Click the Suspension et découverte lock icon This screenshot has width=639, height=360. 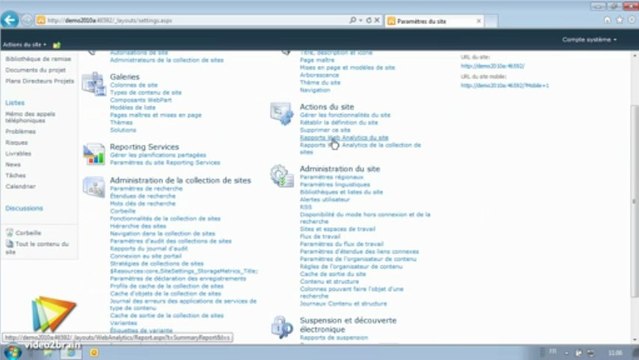282,327
